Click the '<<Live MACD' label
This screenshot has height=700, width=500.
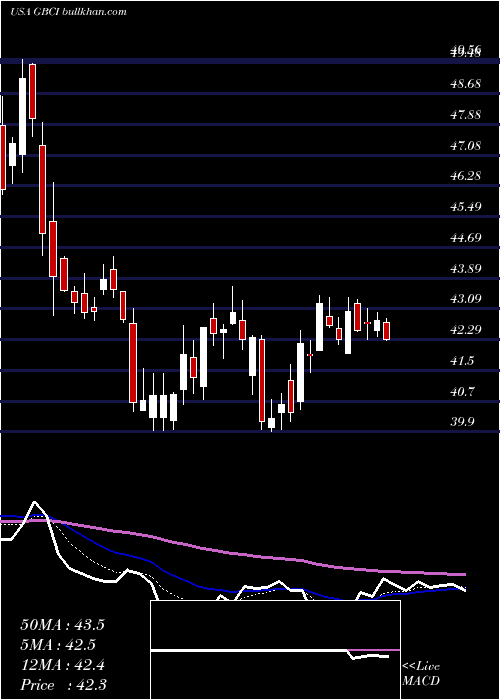[421, 674]
